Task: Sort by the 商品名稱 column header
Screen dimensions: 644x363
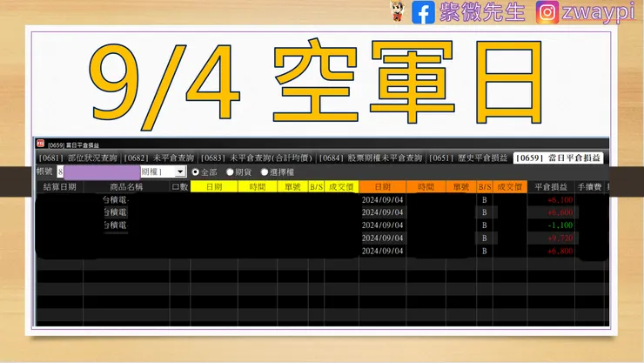Action: click(x=126, y=187)
